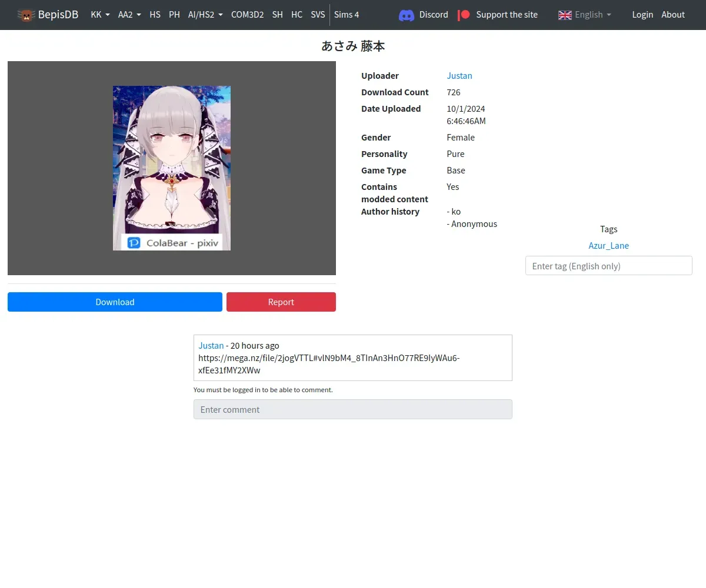The image size is (706, 588).
Task: Expand the KK dropdown menu
Action: (100, 15)
